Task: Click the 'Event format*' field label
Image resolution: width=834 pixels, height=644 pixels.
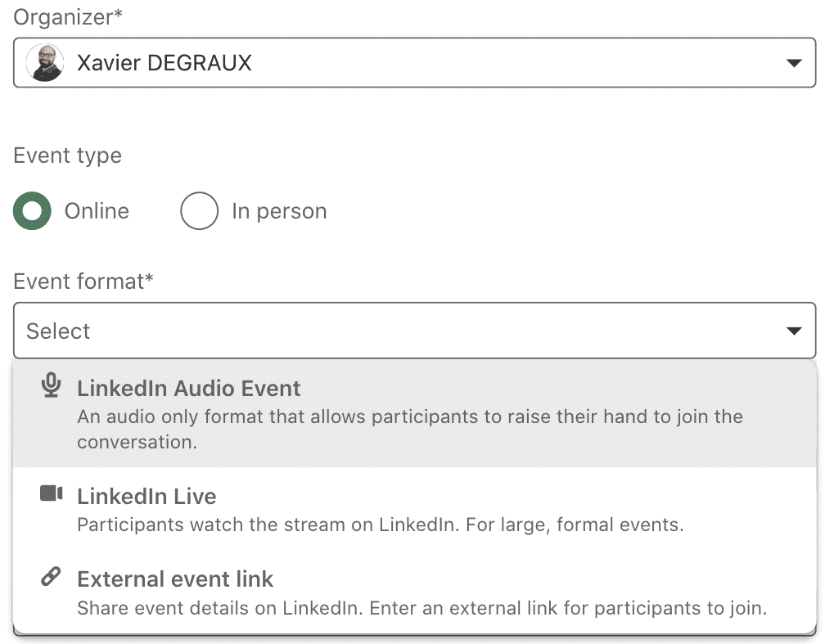Action: (x=83, y=281)
